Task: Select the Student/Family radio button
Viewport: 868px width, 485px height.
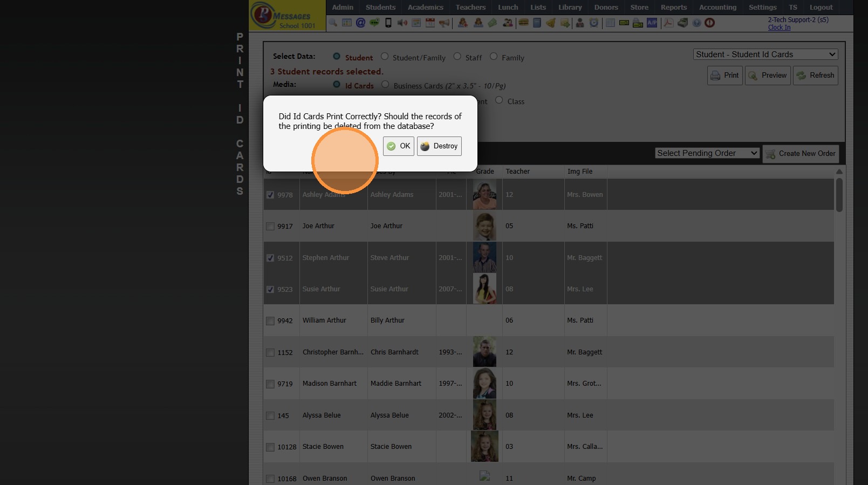Action: click(x=385, y=56)
